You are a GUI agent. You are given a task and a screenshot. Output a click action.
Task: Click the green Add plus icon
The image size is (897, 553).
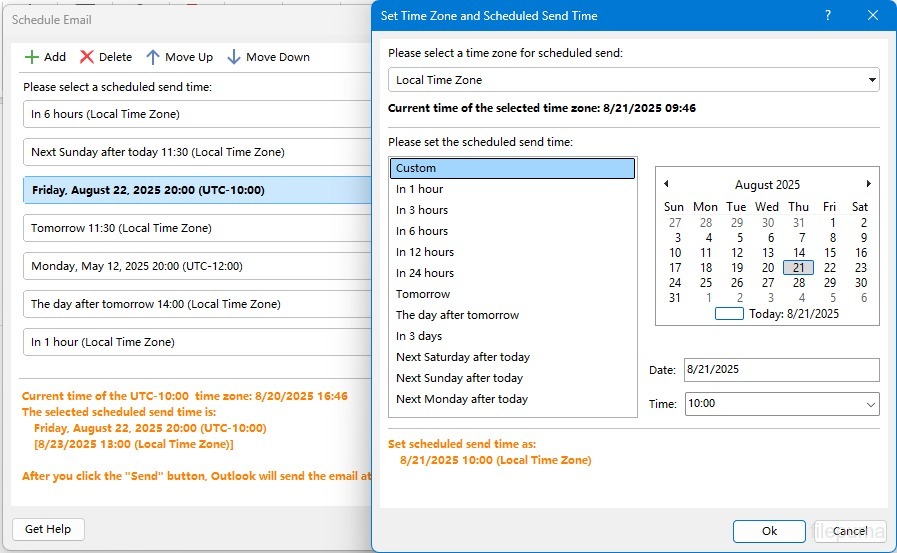click(32, 57)
